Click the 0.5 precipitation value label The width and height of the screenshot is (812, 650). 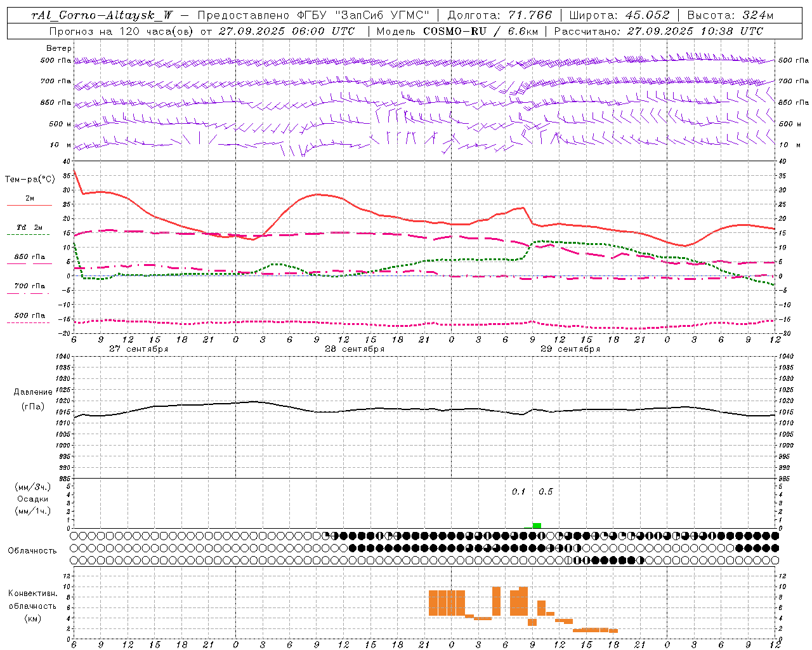pyautogui.click(x=546, y=491)
